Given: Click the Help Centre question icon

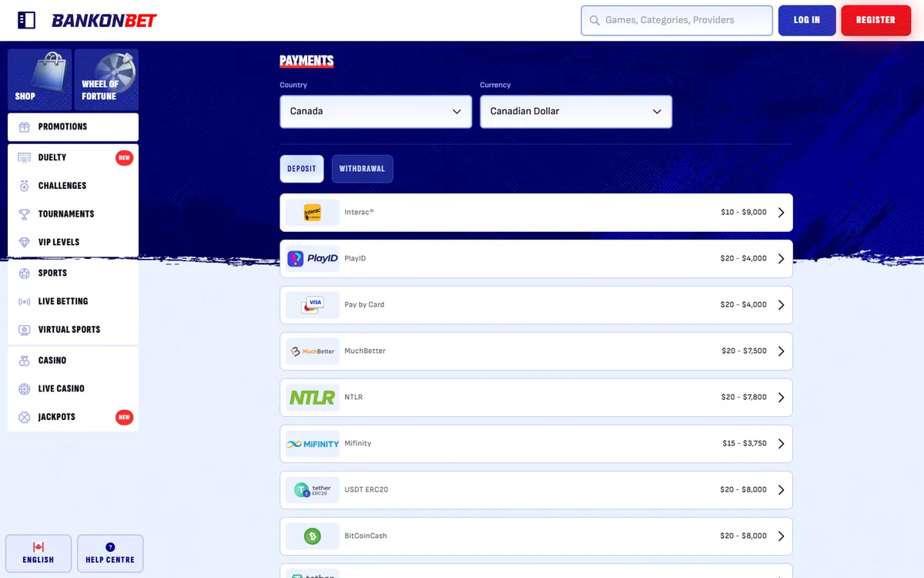Looking at the screenshot, I should point(110,547).
